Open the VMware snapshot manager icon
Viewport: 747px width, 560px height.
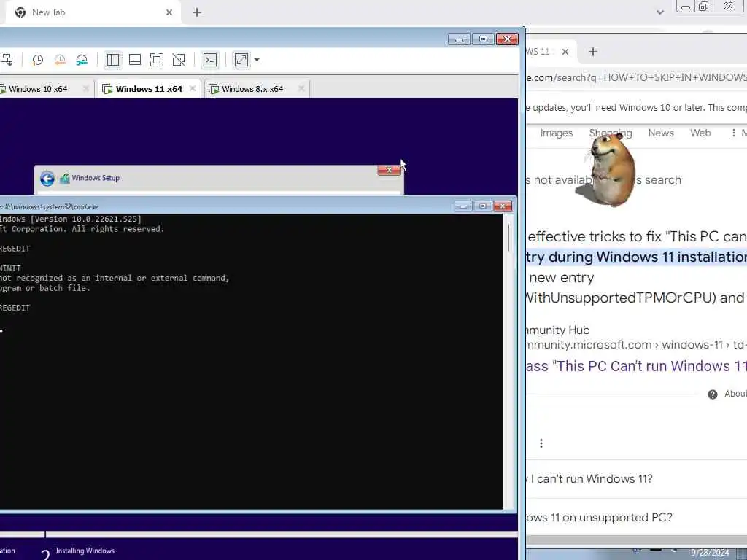[x=82, y=60]
